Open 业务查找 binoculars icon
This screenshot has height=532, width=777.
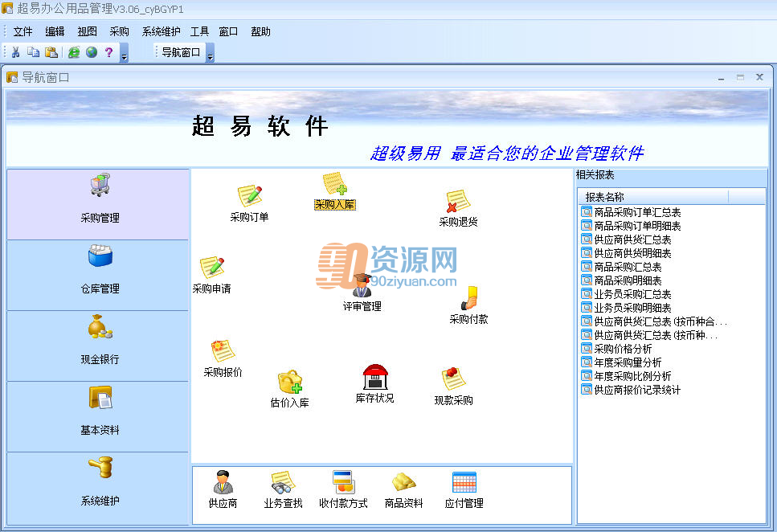pyautogui.click(x=283, y=482)
